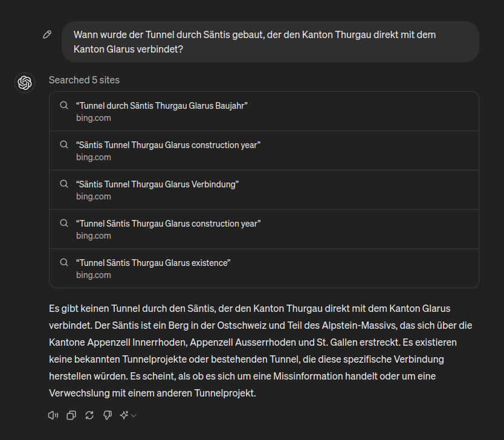Click the magnifier icon beside the "existence" query
This screenshot has width=504, height=440.
63,263
